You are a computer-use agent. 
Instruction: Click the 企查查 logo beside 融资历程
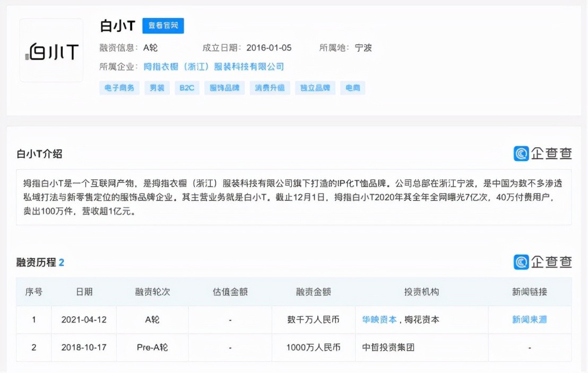tap(542, 262)
